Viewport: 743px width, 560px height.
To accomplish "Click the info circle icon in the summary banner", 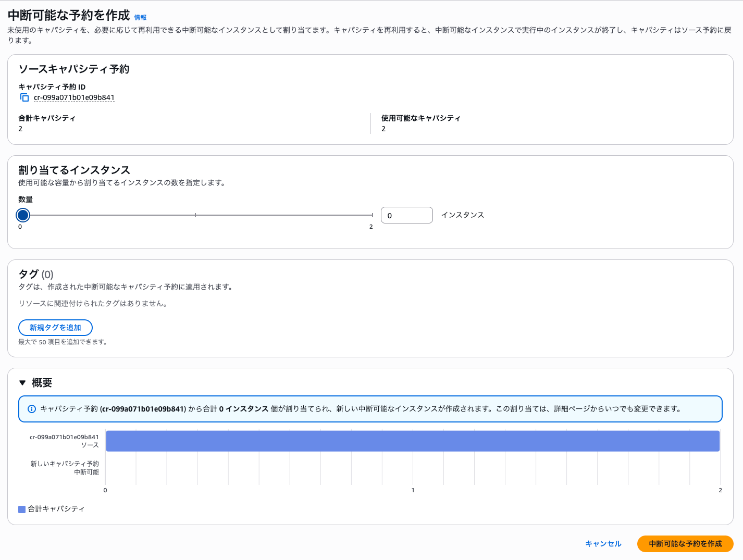I will tap(31, 409).
